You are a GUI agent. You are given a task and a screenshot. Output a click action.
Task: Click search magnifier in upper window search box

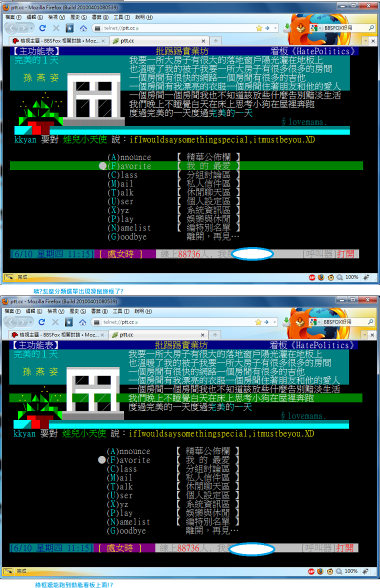tap(371, 28)
